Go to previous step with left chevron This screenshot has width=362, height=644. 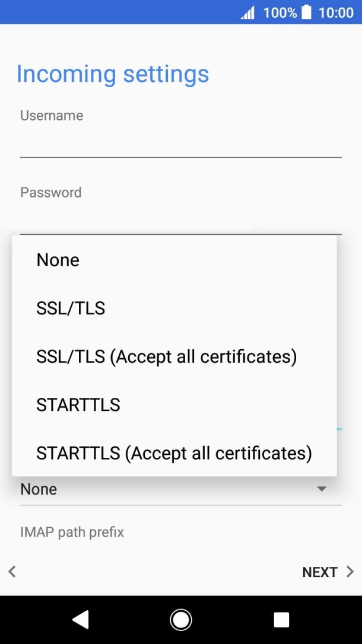click(12, 572)
